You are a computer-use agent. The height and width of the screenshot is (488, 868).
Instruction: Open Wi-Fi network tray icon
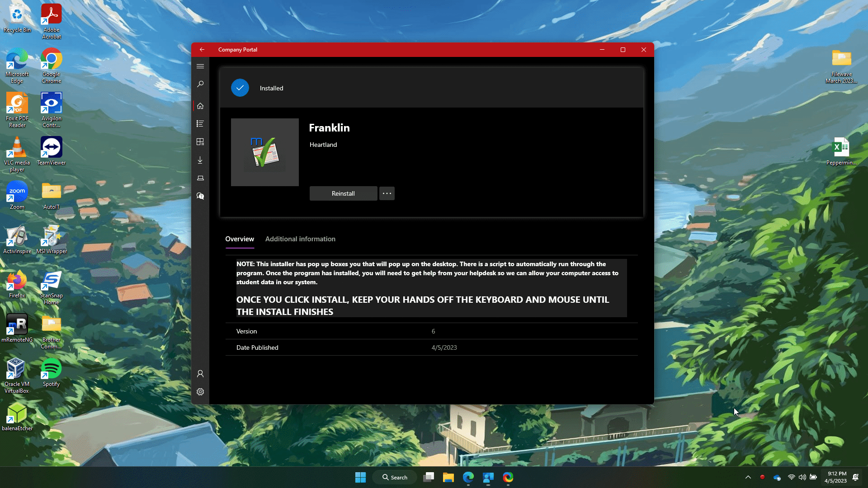point(791,477)
